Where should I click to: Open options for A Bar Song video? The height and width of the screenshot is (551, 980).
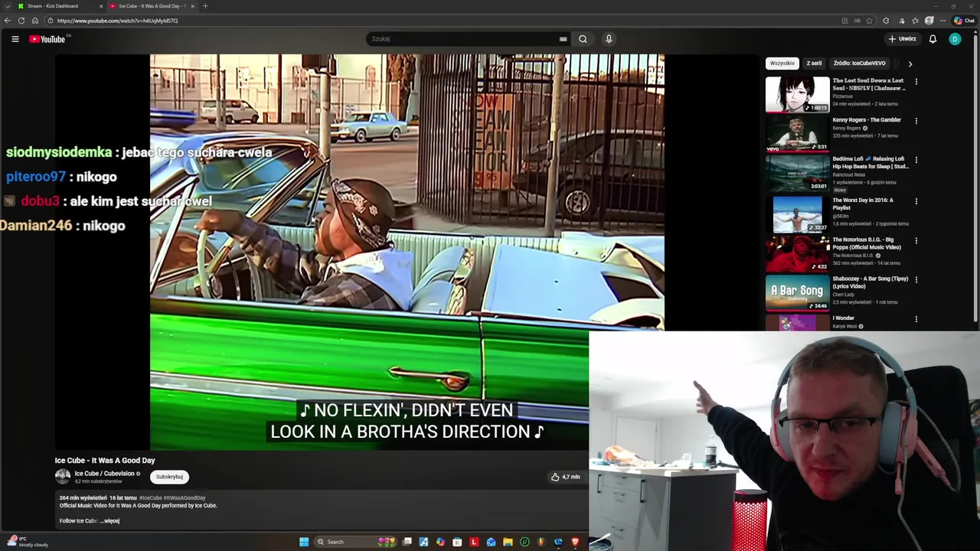[x=916, y=279]
